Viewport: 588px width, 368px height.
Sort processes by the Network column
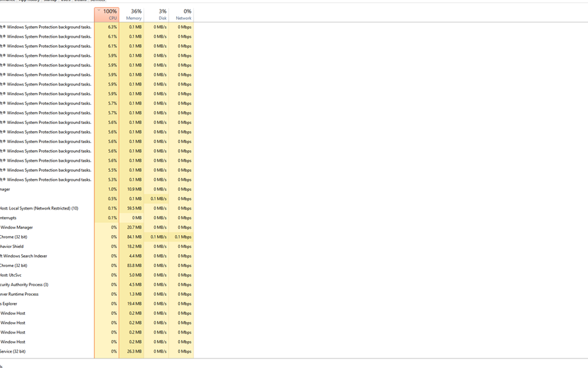183,14
